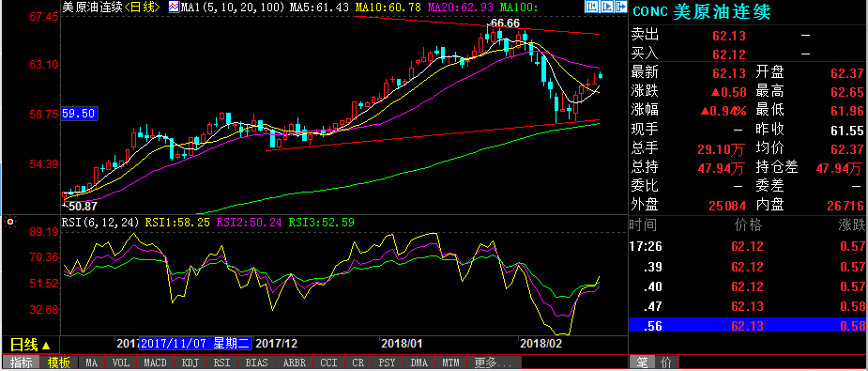Open the 日线 period selector triangle
This screenshot has height=371, width=868.
(46, 346)
